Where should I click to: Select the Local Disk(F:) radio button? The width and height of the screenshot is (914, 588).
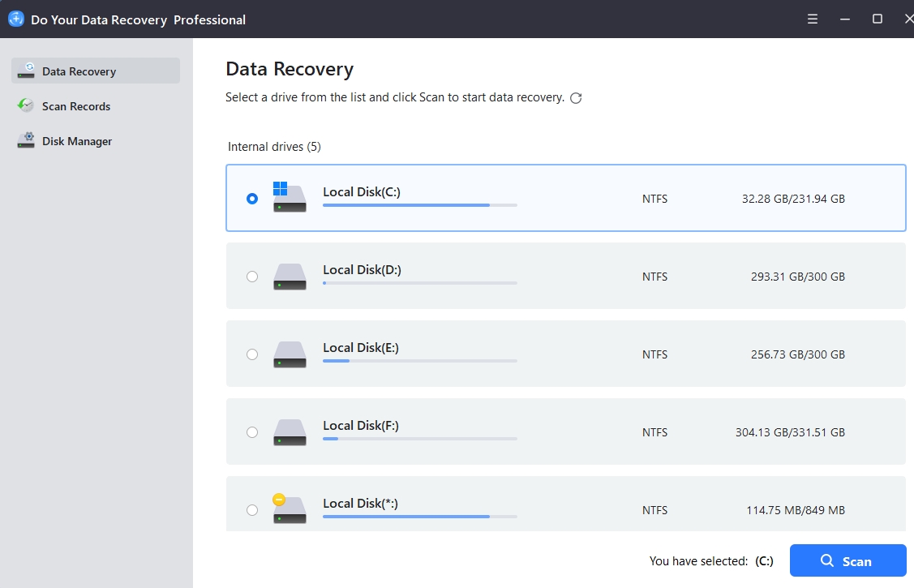click(x=252, y=432)
